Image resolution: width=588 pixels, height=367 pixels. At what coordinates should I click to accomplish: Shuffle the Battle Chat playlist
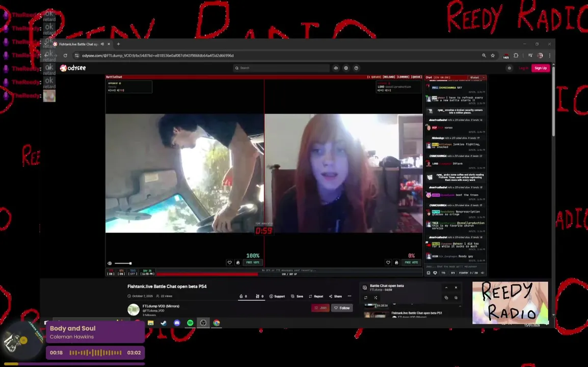(376, 298)
